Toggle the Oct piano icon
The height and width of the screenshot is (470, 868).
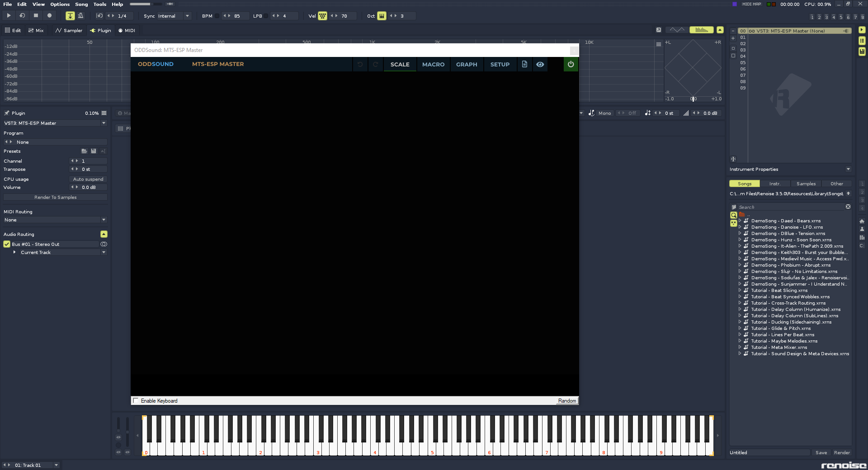[x=382, y=16]
